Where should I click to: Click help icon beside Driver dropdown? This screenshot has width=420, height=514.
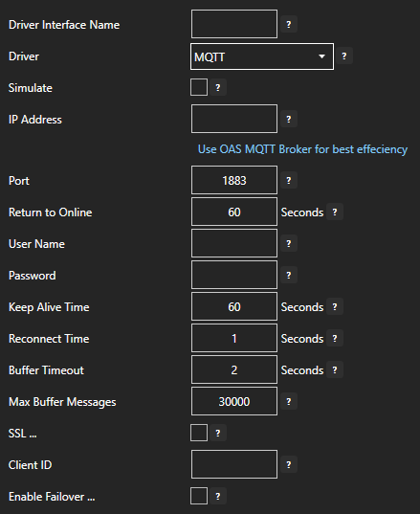[x=344, y=56]
